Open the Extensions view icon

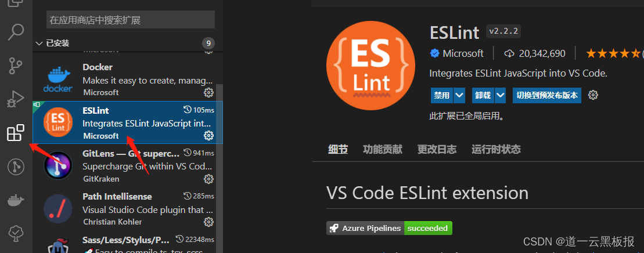tap(16, 133)
